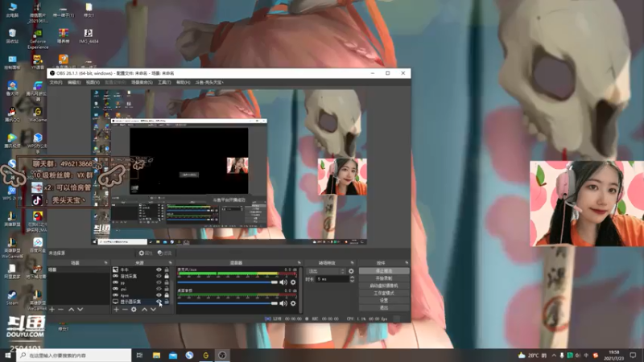Viewport: 644px width, 362px height.
Task: Remove the selected scene with the minus button
Action: click(61, 309)
